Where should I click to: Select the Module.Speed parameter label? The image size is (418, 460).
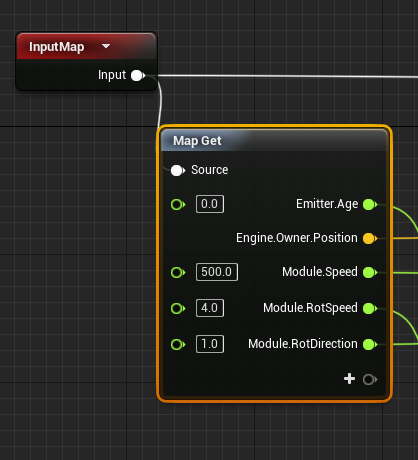point(320,272)
